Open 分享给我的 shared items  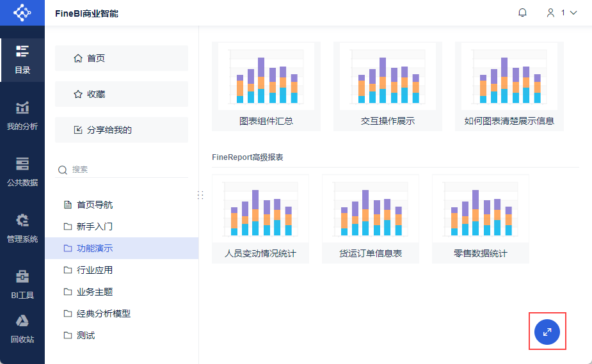122,130
